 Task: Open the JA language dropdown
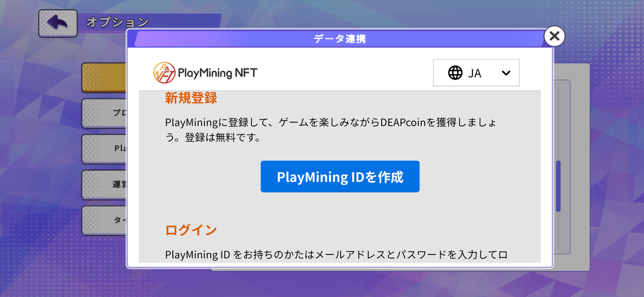[476, 73]
